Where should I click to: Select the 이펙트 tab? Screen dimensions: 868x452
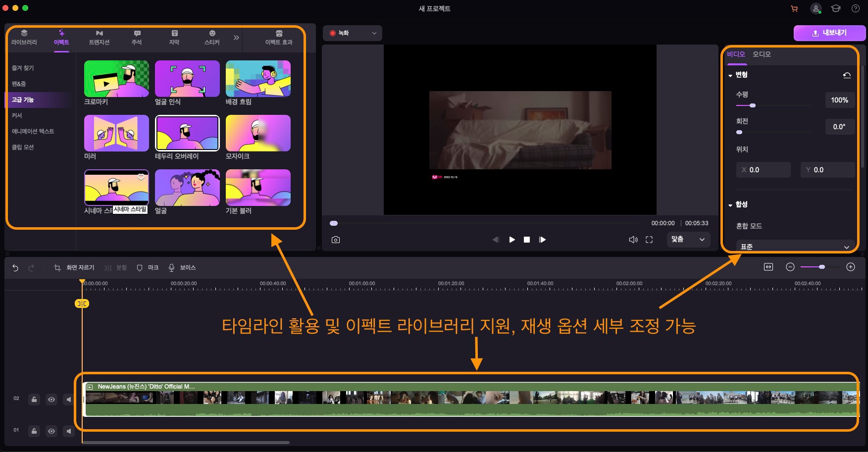(61, 38)
